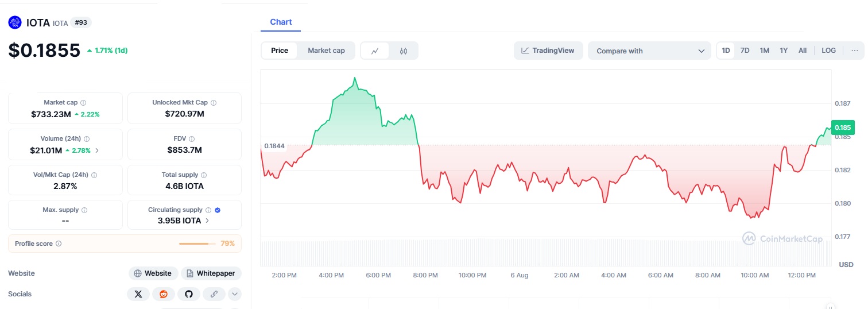The image size is (868, 309).
Task: Click the $733.23M market cap value
Action: coord(51,114)
